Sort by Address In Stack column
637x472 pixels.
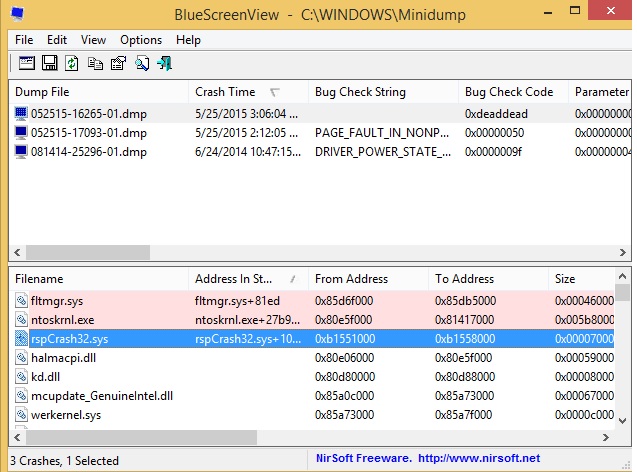tap(248, 279)
